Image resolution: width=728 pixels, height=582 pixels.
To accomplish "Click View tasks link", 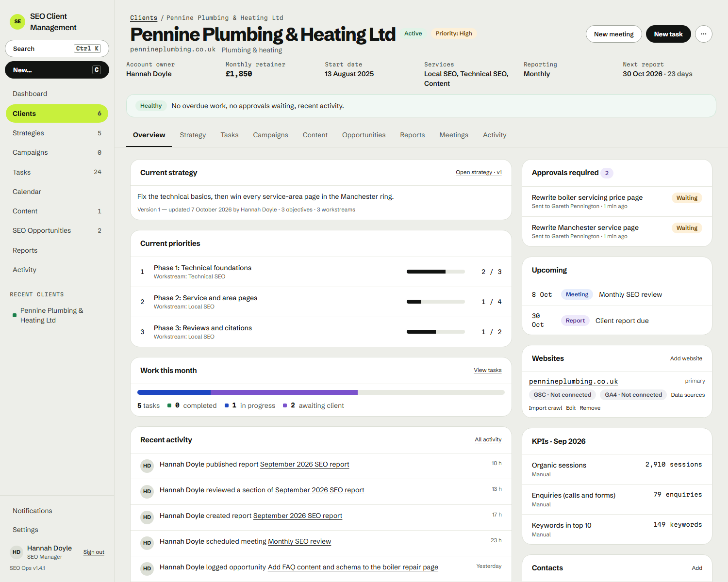I will 488,370.
